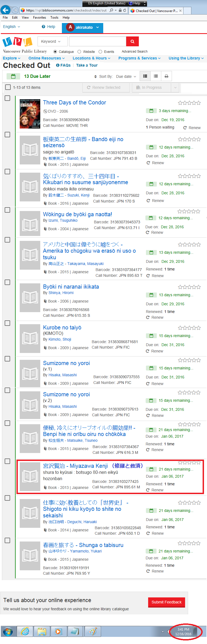The height and width of the screenshot is (644, 207).
Task: Click the Help question mark icon in language bar
Action: tap(131, 3)
